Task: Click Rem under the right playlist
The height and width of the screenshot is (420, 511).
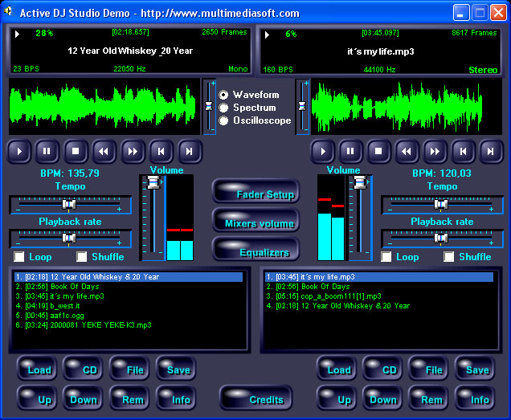Action: 429,399
